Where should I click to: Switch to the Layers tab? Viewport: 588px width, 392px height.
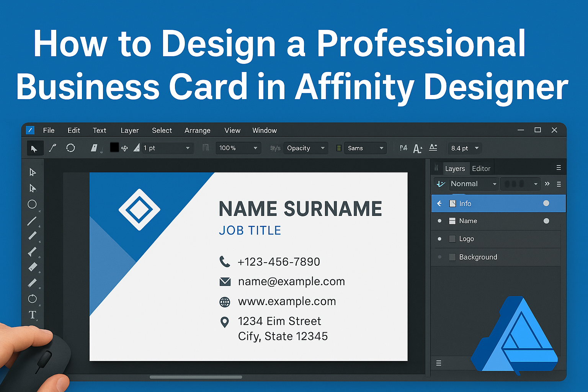455,169
